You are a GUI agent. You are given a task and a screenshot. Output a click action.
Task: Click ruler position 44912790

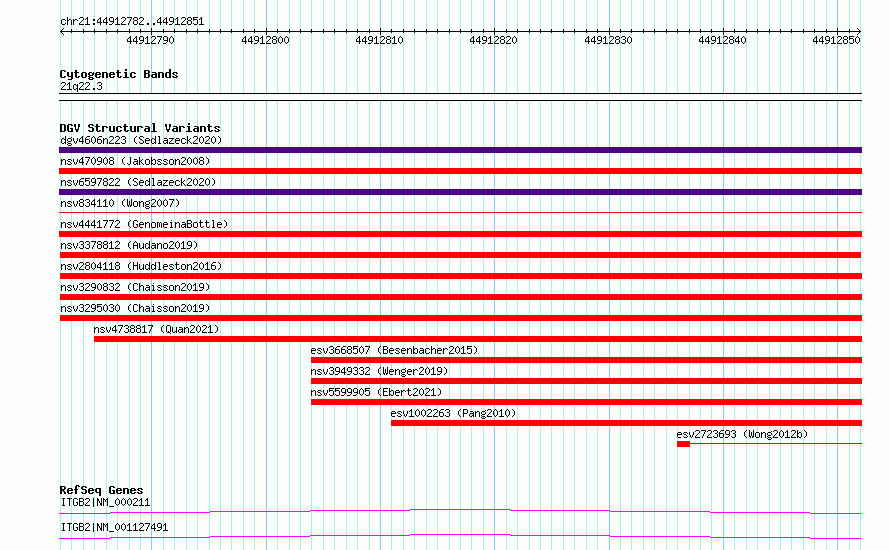point(150,40)
